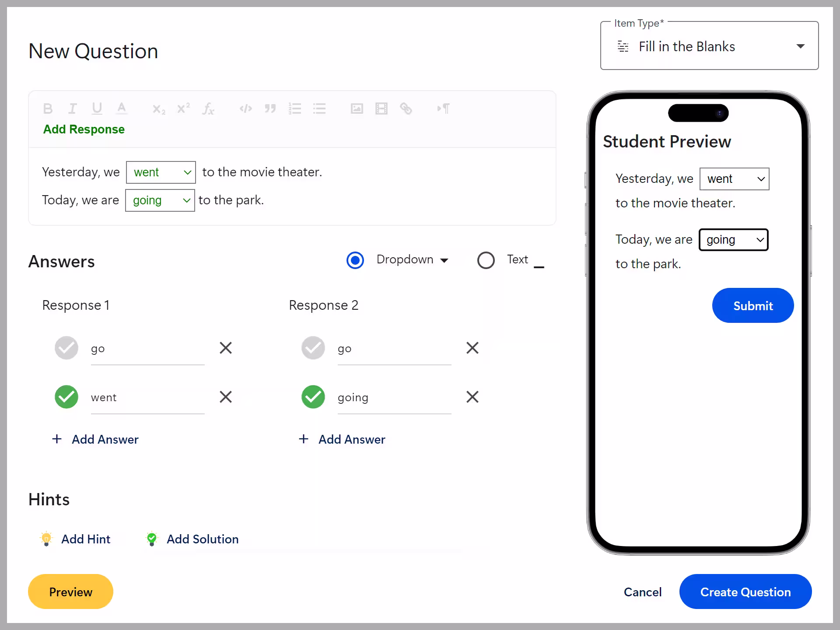The height and width of the screenshot is (630, 840).
Task: Insert a hyperlink with link icon
Action: tap(406, 108)
